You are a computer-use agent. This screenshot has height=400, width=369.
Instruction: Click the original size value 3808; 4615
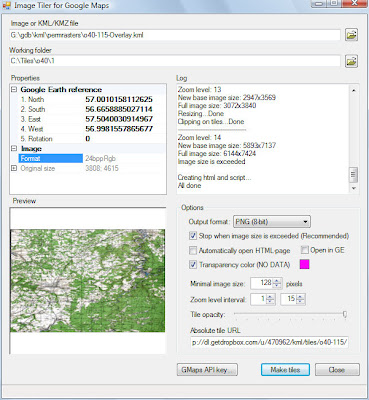pos(102,168)
